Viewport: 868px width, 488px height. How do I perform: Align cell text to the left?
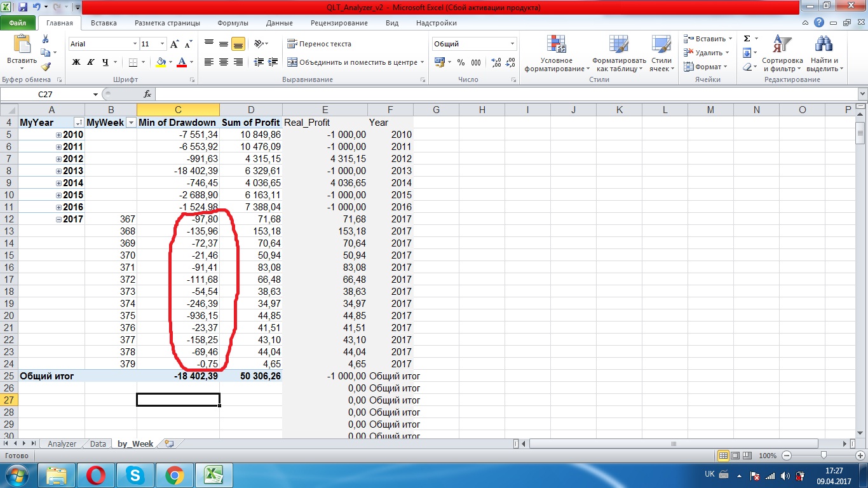209,62
